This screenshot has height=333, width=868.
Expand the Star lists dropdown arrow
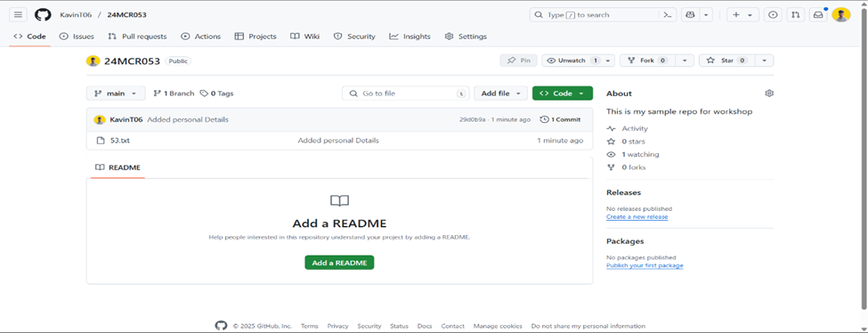coord(765,61)
